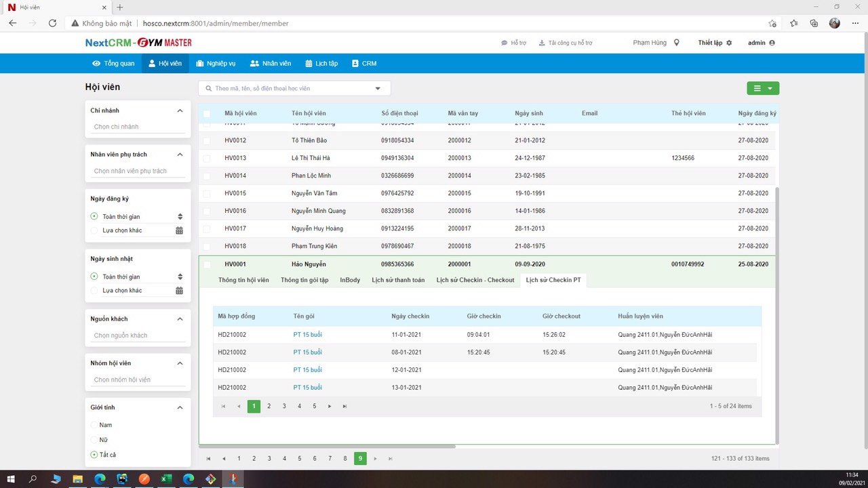The image size is (868, 488).
Task: Add this page to favorites star
Action: tap(772, 23)
